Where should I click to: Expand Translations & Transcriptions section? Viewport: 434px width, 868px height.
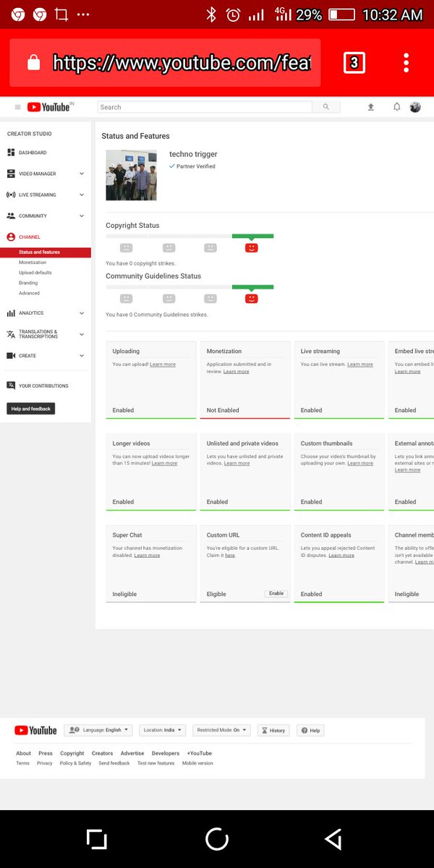[x=82, y=334]
